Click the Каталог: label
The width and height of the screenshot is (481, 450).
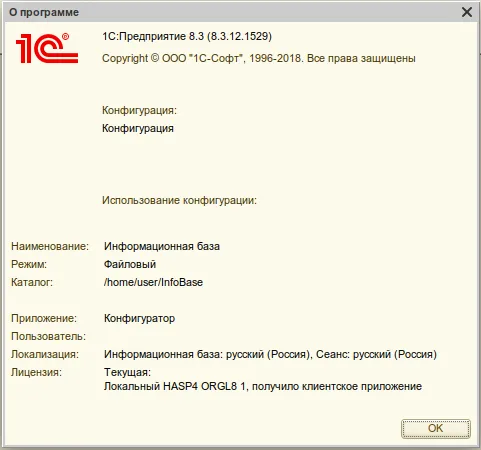pyautogui.click(x=32, y=282)
